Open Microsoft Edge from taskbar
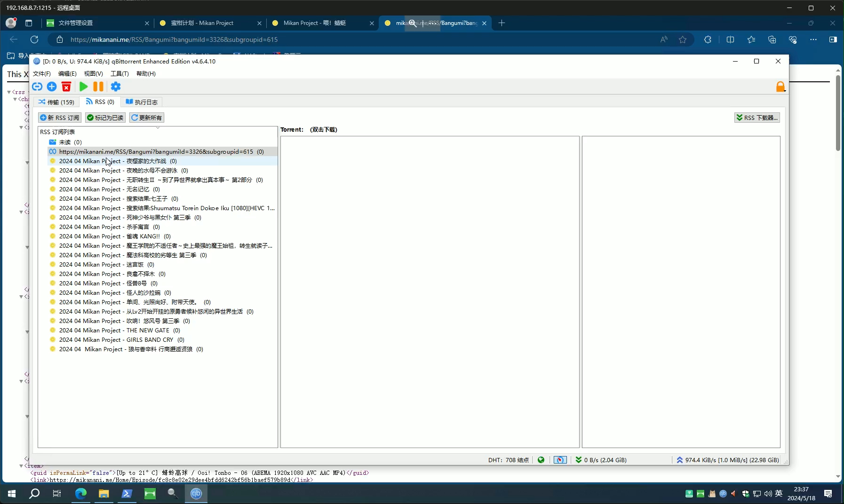This screenshot has height=504, width=844. tap(81, 493)
